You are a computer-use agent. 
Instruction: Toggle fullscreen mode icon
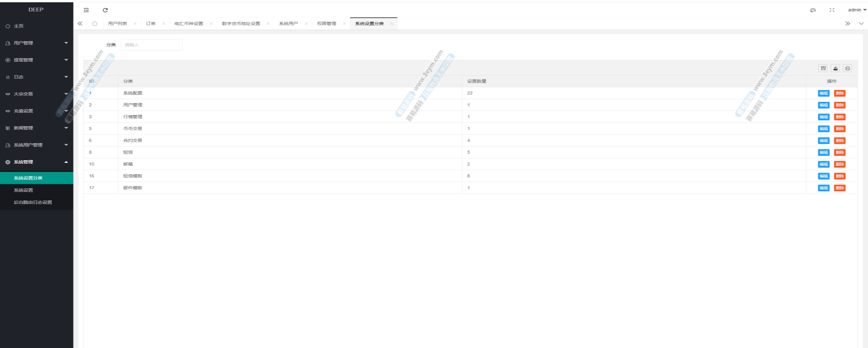pyautogui.click(x=832, y=10)
